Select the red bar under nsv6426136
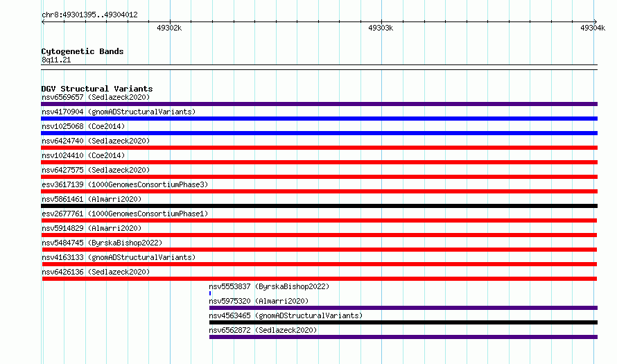Viewport: 617px width, 364px height. point(319,279)
